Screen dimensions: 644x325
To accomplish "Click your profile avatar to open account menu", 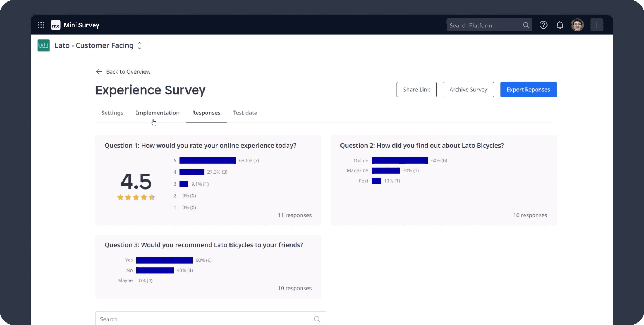I will click(x=577, y=25).
